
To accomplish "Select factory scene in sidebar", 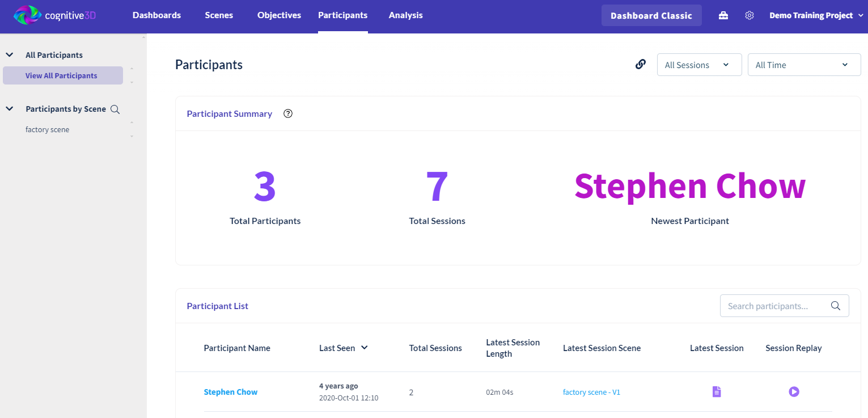I will [x=48, y=129].
